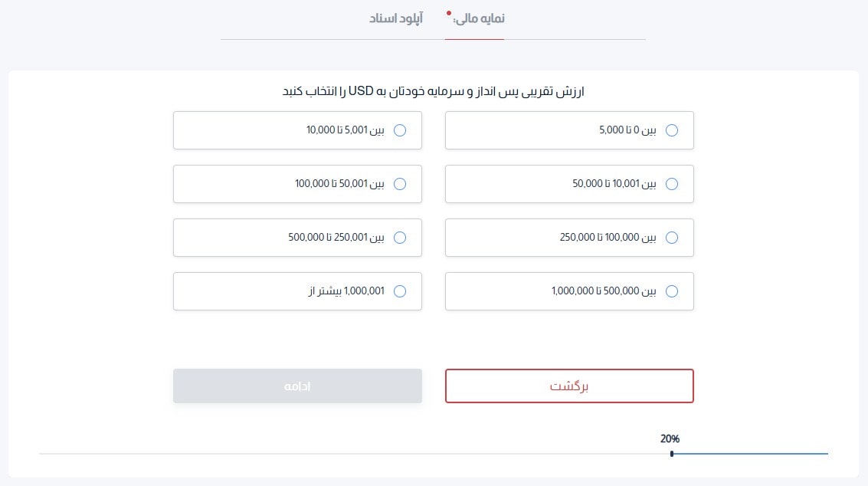Select the 250,001 تا 500,000 savings range

[x=400, y=238]
